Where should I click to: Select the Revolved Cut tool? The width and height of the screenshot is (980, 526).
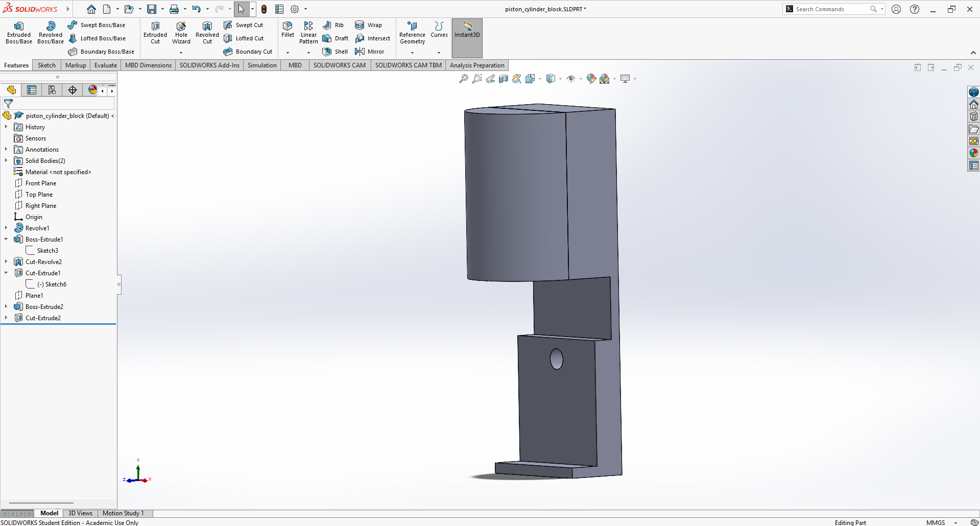click(207, 33)
